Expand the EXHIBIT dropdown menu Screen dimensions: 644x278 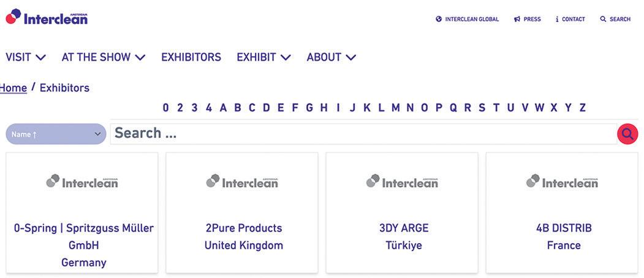pos(263,57)
